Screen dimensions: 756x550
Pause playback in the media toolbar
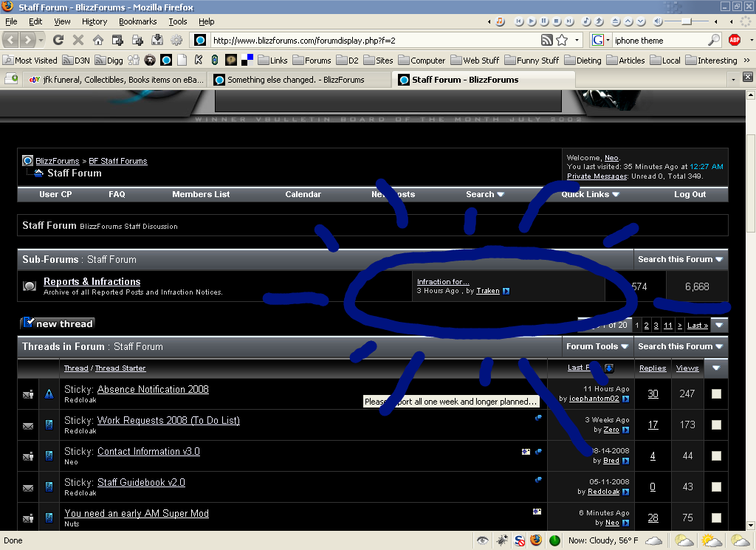(544, 21)
